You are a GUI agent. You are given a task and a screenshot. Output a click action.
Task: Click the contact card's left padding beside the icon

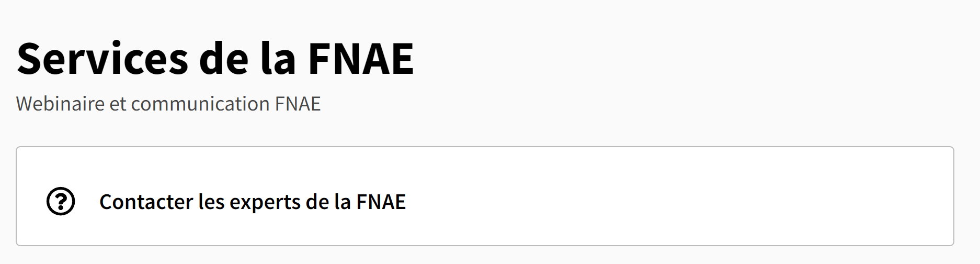30,202
